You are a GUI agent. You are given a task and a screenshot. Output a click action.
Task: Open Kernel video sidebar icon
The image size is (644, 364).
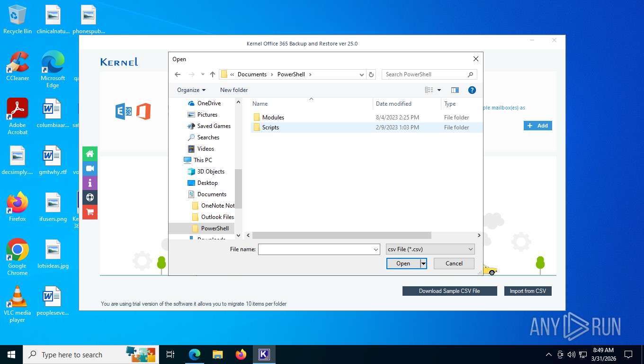[90, 168]
